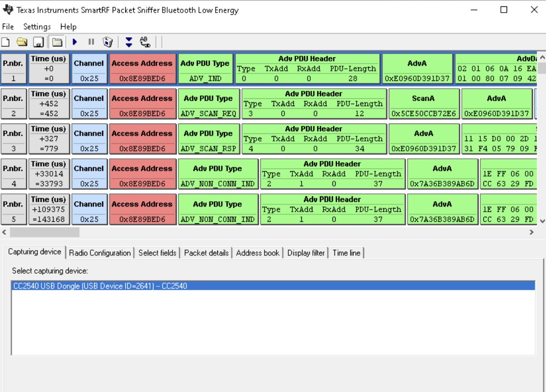Image resolution: width=546 pixels, height=392 pixels.
Task: Click PDU-Length value 12 in packet 2
Action: point(359,114)
